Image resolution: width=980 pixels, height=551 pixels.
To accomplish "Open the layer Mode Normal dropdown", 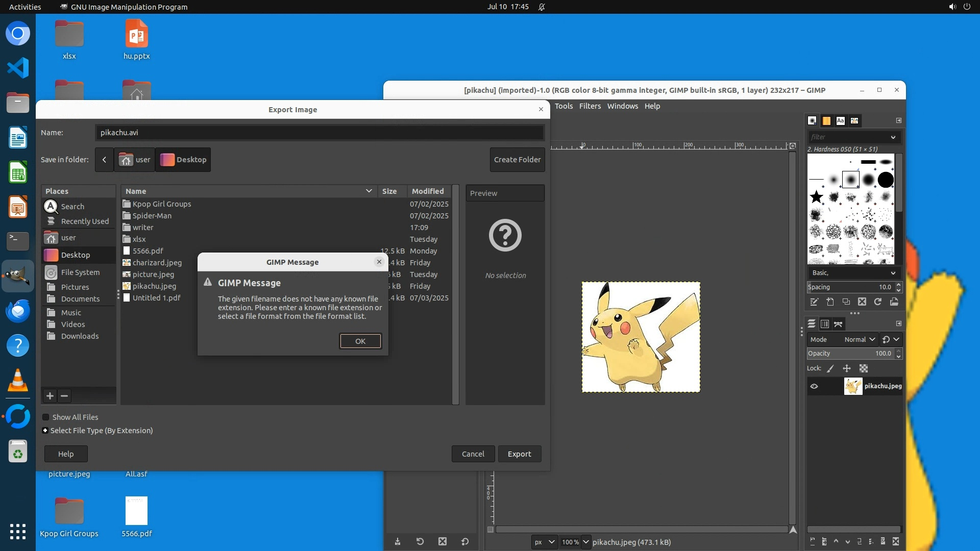I will 860,340.
